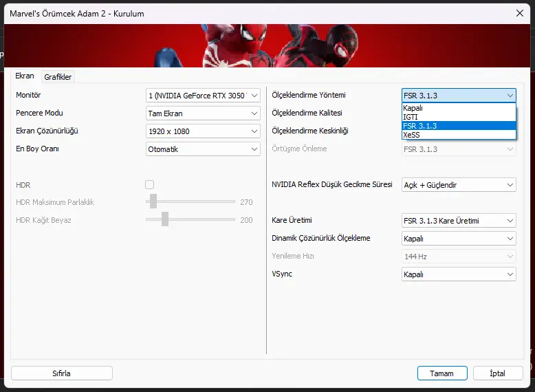
Task: Open the Pencere Modu dropdown
Action: tap(203, 113)
